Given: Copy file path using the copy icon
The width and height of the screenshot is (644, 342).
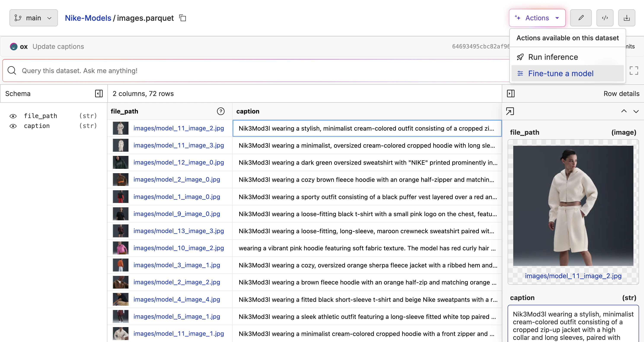Looking at the screenshot, I should 183,18.
